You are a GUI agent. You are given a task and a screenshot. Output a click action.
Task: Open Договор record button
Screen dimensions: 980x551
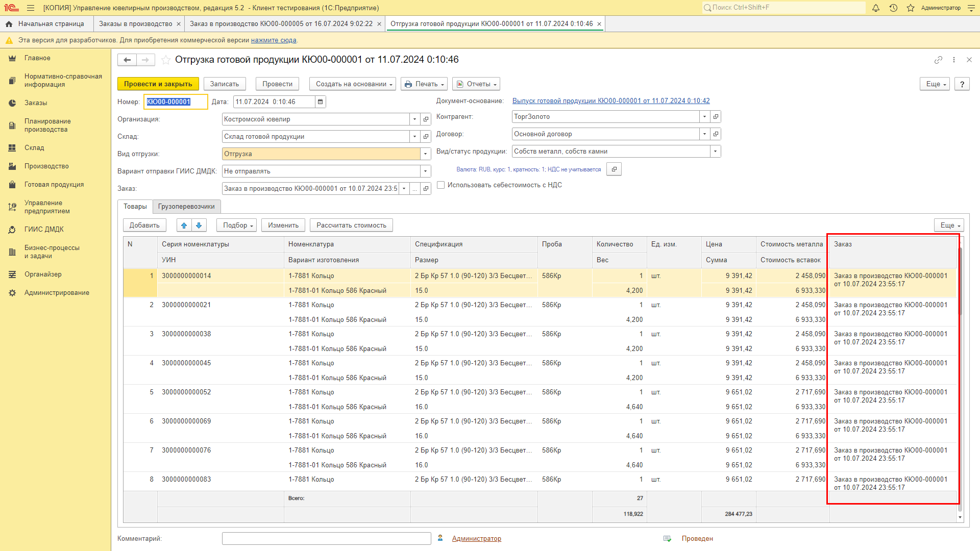[716, 134]
